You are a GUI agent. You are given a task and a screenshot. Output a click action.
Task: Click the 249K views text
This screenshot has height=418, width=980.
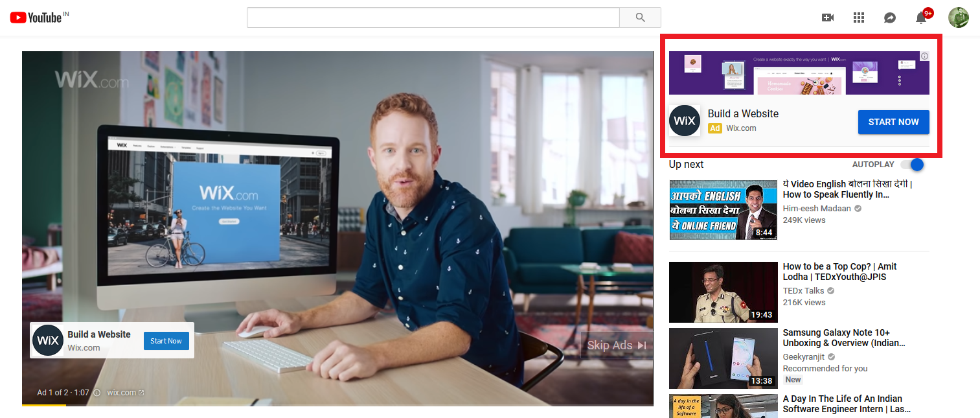tap(804, 220)
